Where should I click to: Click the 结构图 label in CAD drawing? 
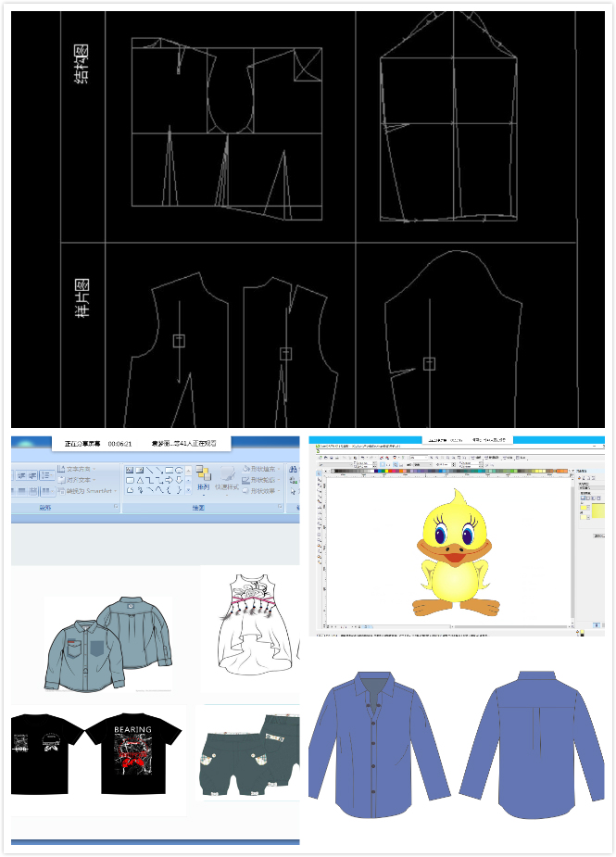pos(82,64)
